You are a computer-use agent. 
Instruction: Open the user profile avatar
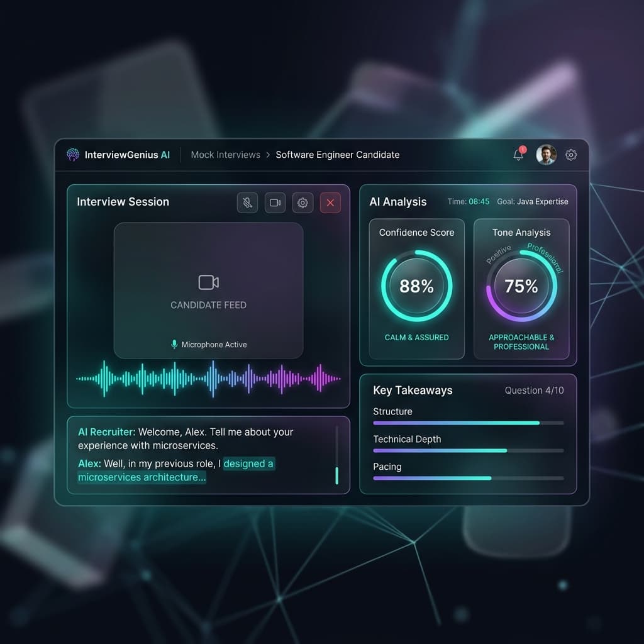pyautogui.click(x=546, y=155)
